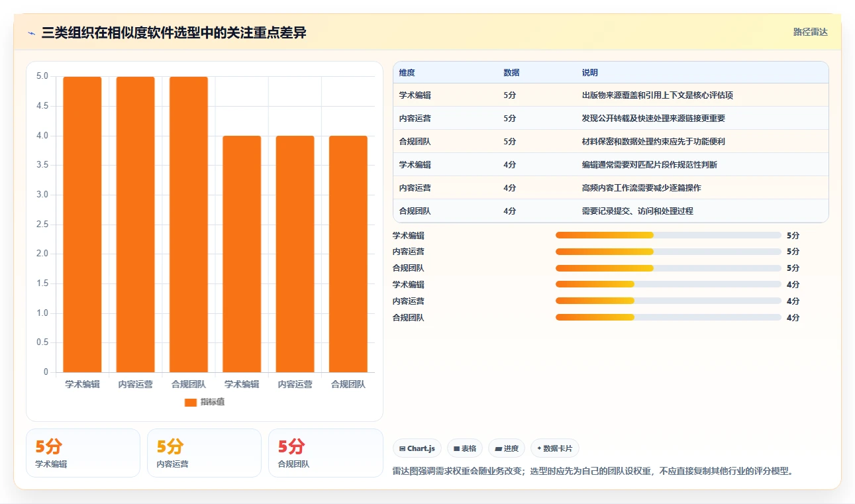Click the 4分 cell in 学术编辑 table row
The width and height of the screenshot is (855, 504).
pyautogui.click(x=510, y=165)
